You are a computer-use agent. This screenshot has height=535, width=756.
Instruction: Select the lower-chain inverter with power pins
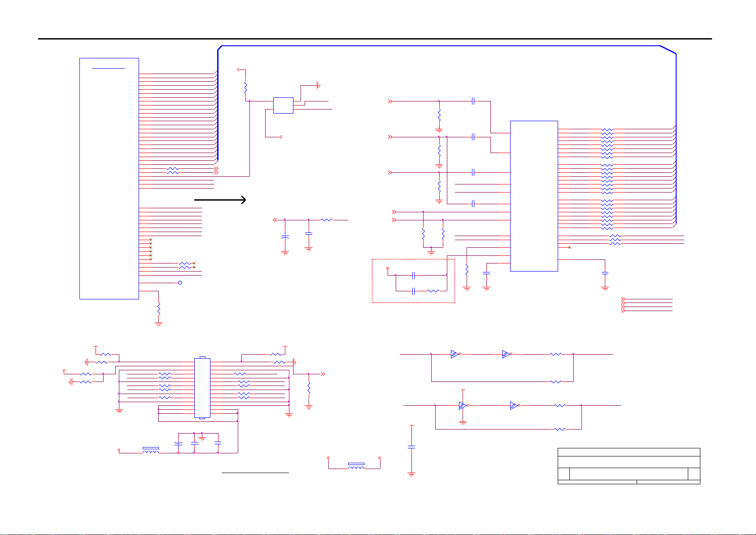coord(463,406)
